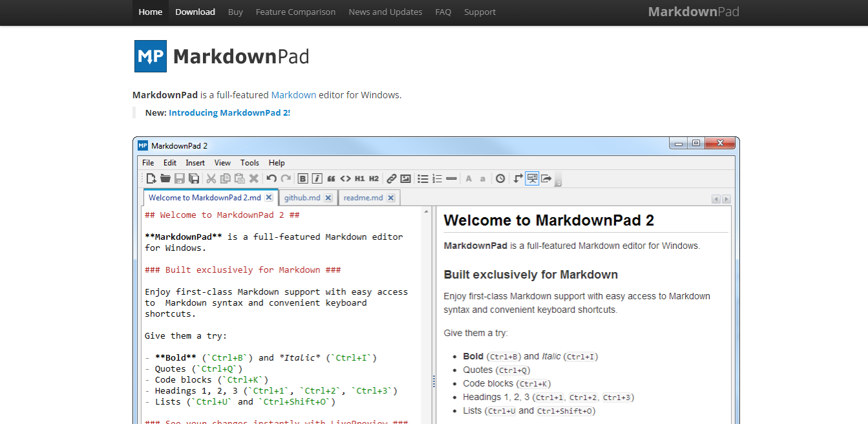The image size is (868, 424).
Task: Apply Bold with the B icon
Action: coord(303,178)
